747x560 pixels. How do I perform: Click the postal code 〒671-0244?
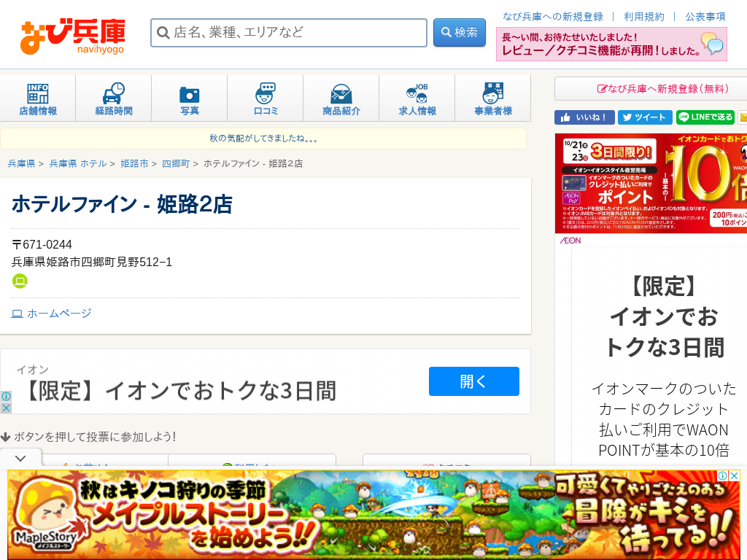42,245
